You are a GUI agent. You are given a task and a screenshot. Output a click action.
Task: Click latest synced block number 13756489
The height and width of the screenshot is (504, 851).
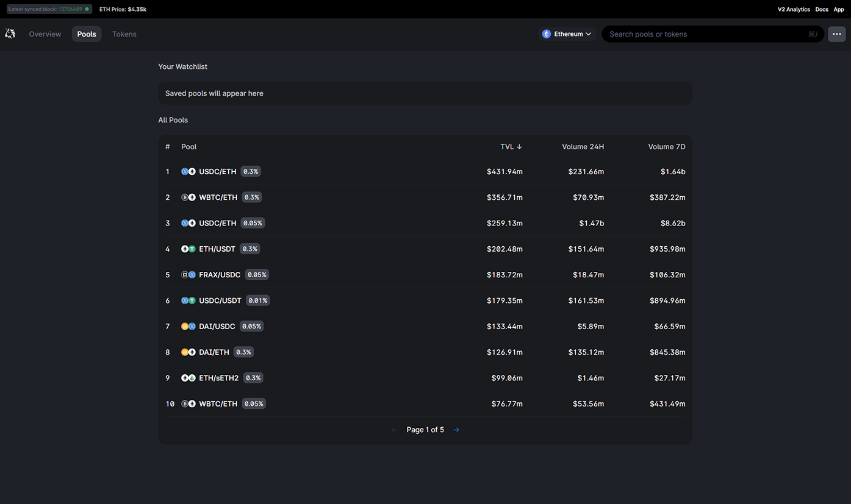70,9
